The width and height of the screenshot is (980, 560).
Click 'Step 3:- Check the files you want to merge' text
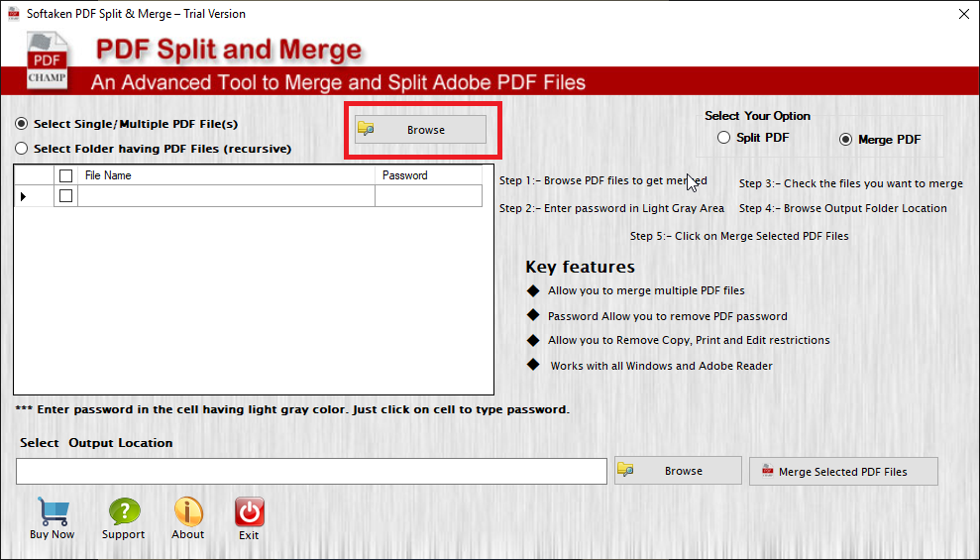pyautogui.click(x=851, y=183)
